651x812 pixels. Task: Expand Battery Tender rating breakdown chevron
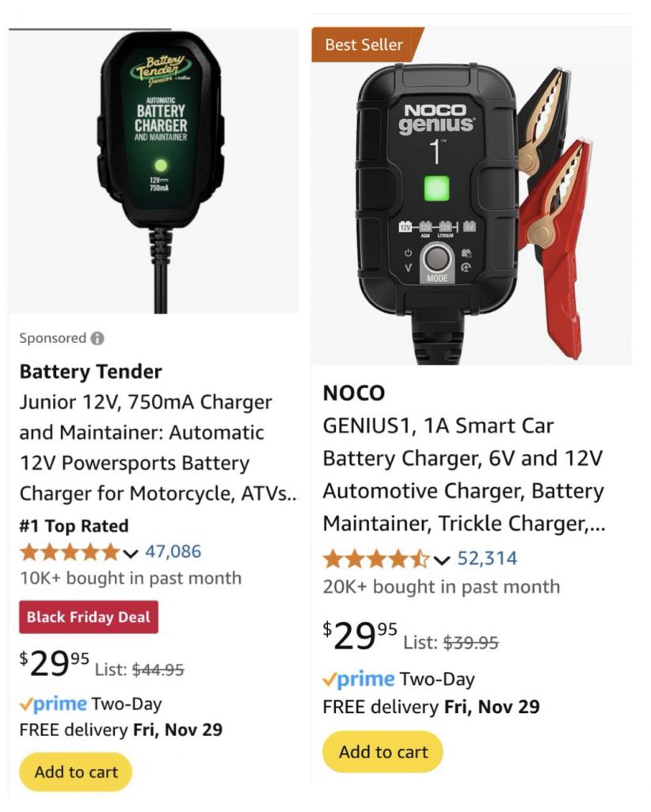(x=131, y=552)
